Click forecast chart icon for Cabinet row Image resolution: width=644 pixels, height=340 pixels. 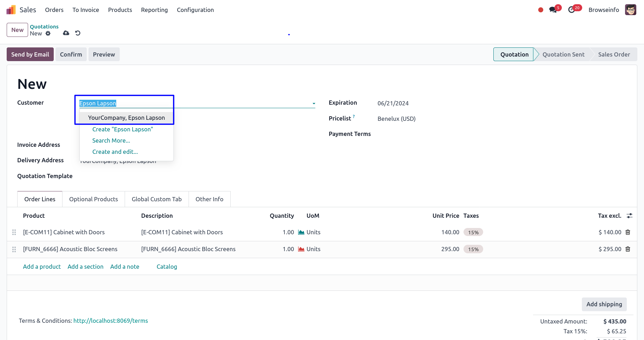tap(301, 232)
